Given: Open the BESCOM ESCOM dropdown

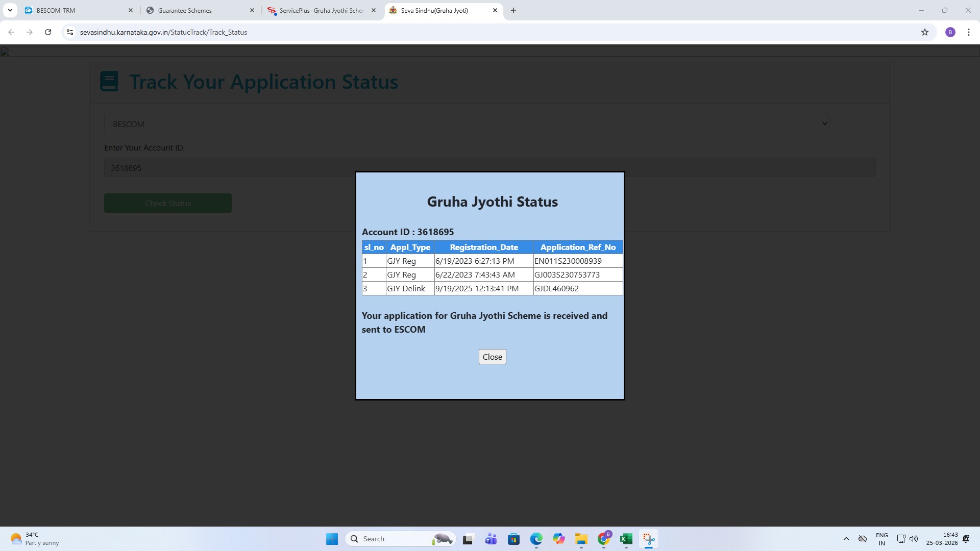Looking at the screenshot, I should (x=466, y=124).
